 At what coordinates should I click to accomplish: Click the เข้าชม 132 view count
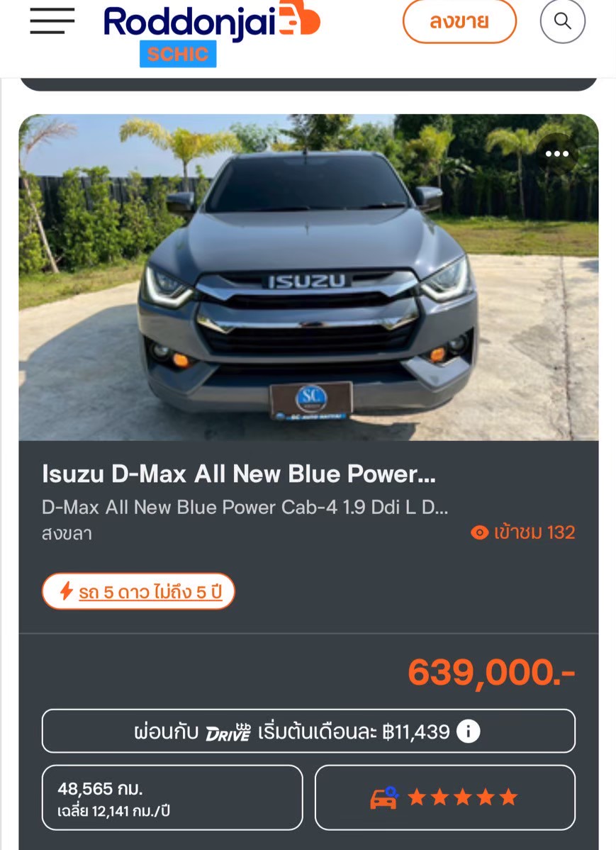point(534,532)
